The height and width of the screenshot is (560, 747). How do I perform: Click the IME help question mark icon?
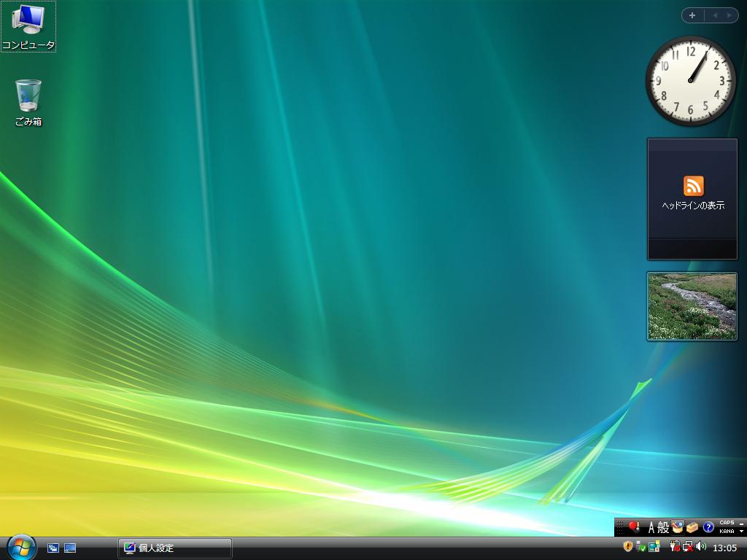coord(708,527)
